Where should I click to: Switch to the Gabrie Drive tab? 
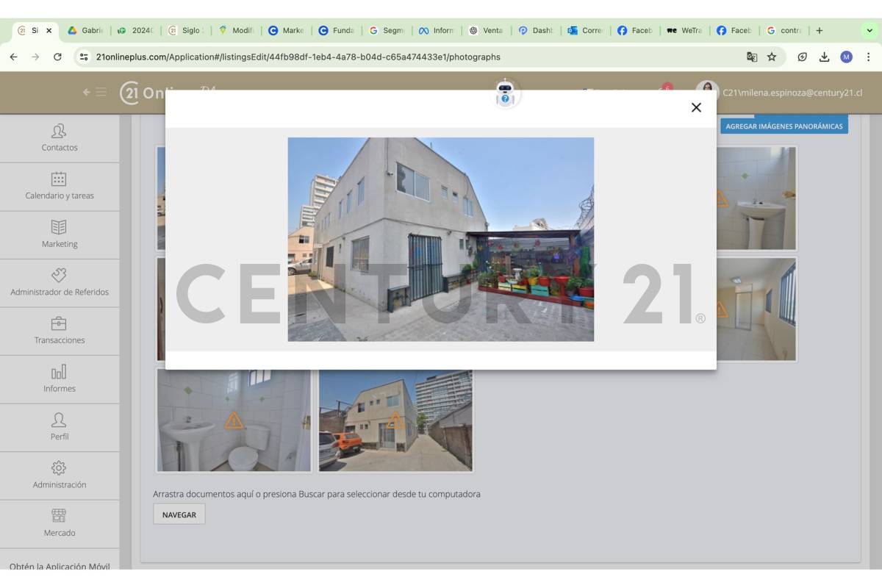pos(85,31)
